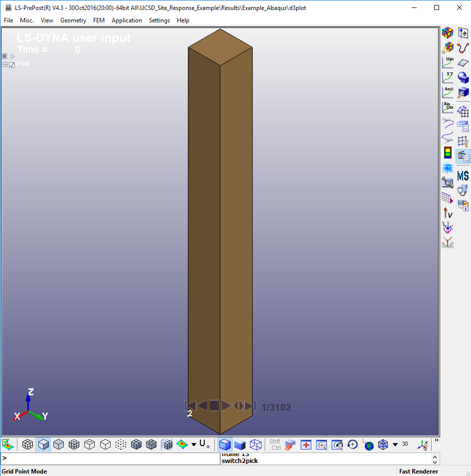This screenshot has height=476, width=471.
Task: Switch to wireframe render mode
Action: (256, 444)
